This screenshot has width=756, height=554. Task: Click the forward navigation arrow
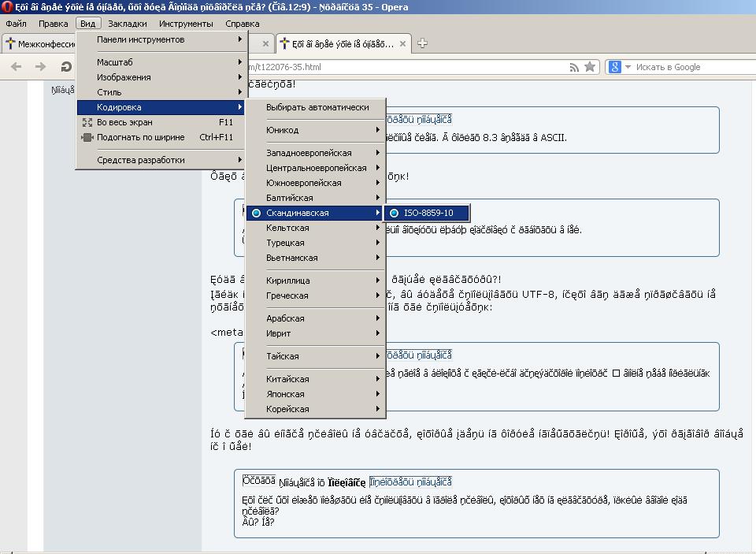[41, 67]
